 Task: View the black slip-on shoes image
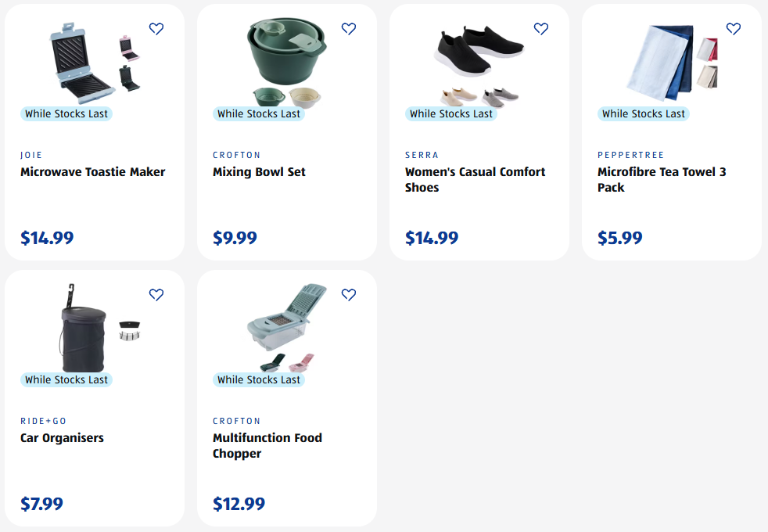(x=479, y=53)
